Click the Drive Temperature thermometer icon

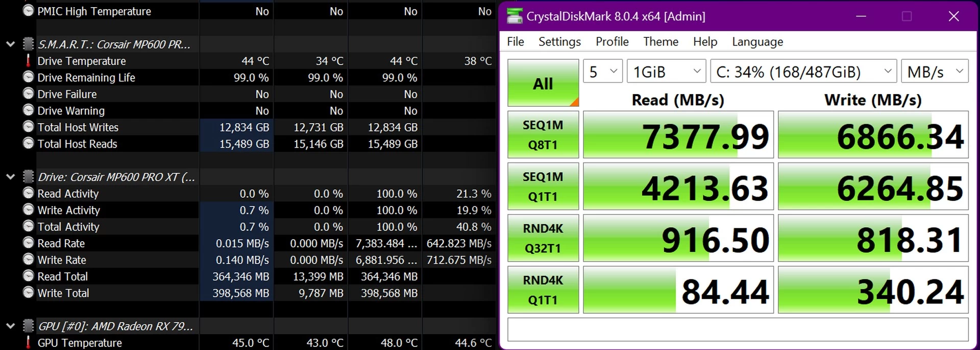click(28, 61)
